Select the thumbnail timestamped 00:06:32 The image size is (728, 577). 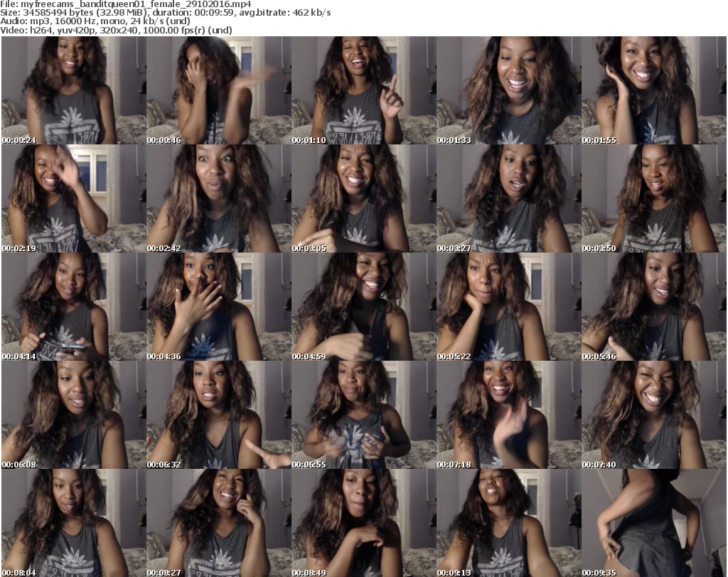click(x=218, y=415)
